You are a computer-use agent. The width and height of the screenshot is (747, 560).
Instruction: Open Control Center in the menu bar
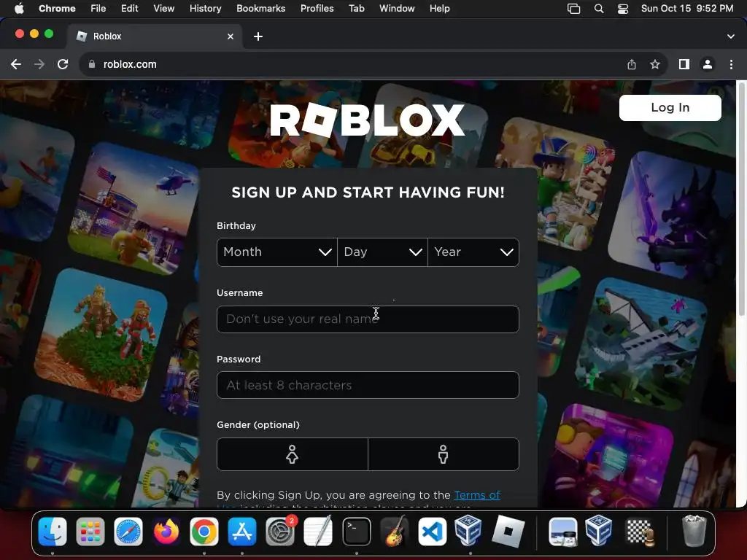623,9
